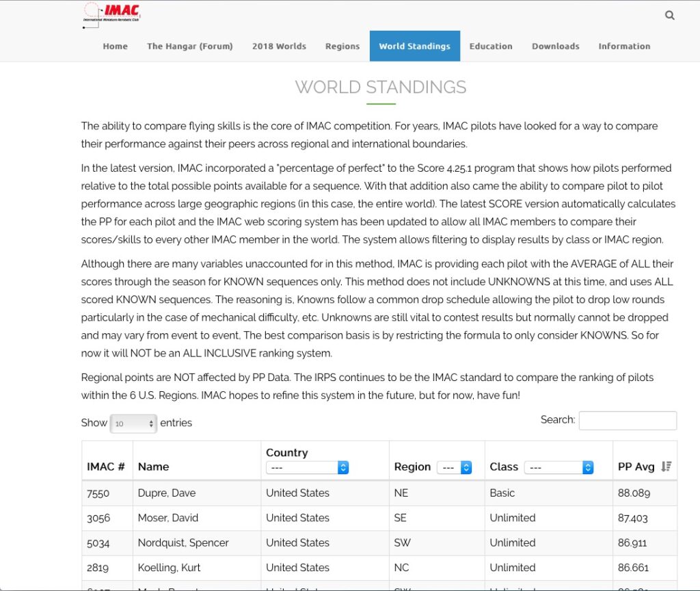Click the Basic class cell
The image size is (700, 591).
click(502, 492)
